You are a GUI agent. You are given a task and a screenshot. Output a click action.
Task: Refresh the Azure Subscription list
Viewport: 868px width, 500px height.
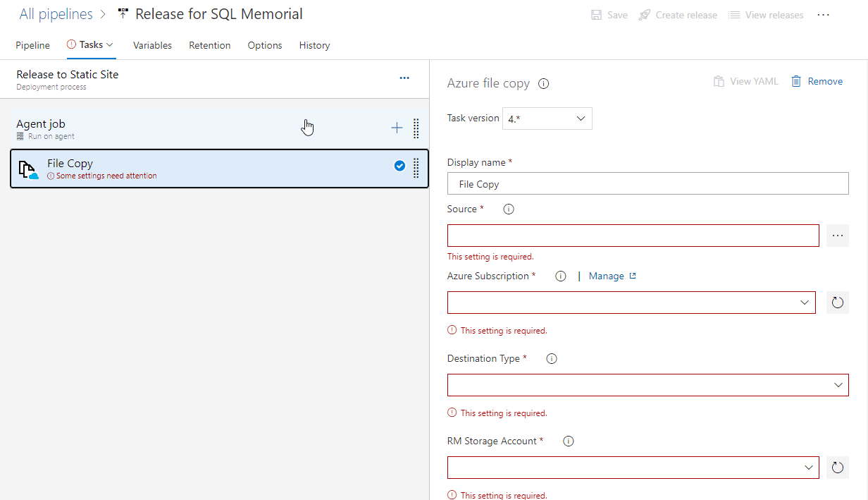tap(837, 303)
